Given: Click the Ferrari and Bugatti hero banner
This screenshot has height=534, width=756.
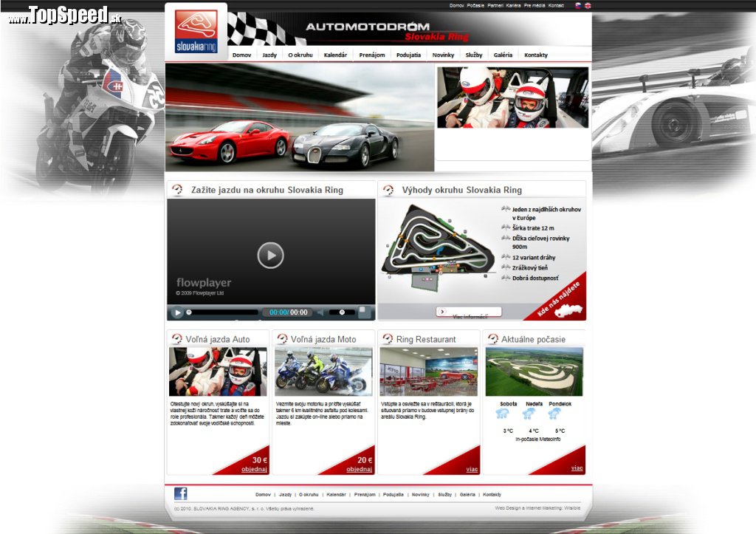Looking at the screenshot, I should coord(300,117).
